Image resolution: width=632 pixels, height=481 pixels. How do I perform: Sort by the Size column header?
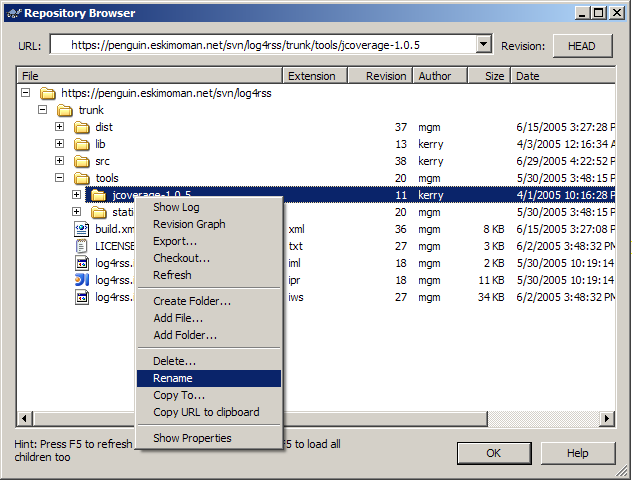(x=489, y=76)
